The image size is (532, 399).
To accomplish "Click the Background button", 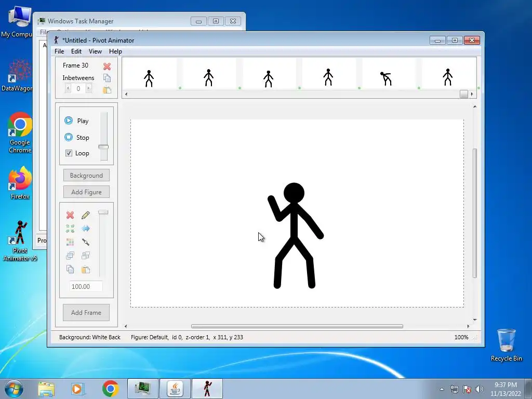I will coord(86,176).
